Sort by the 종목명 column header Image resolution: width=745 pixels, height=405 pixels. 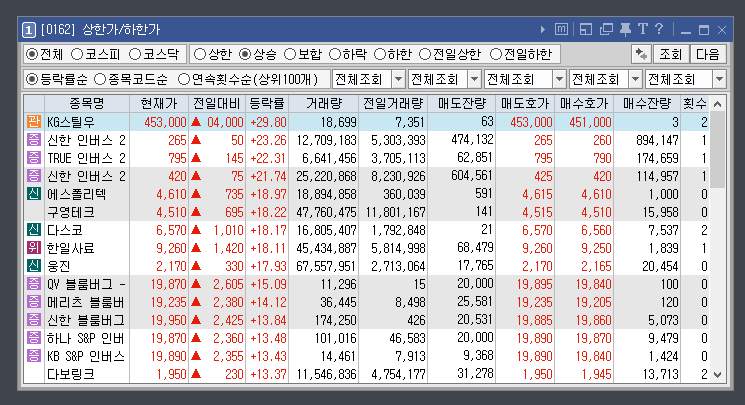coord(87,103)
